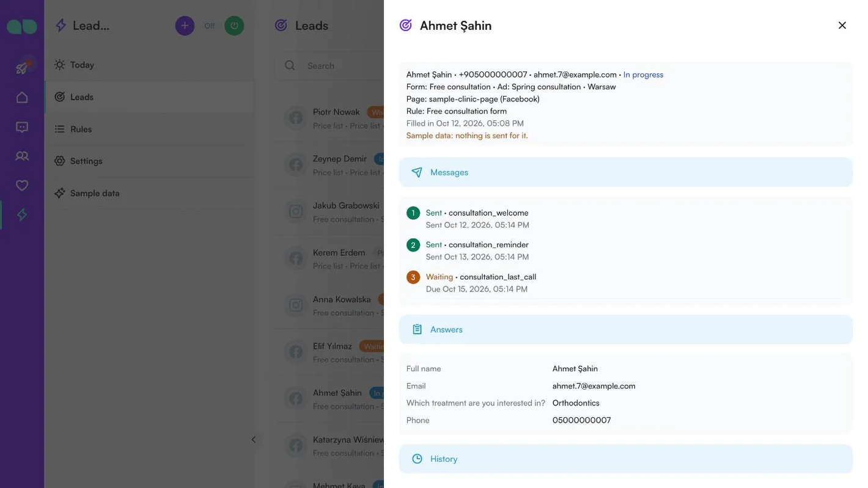The height and width of the screenshot is (488, 868).
Task: Open the Anna Kowalska lead row
Action: (x=330, y=305)
